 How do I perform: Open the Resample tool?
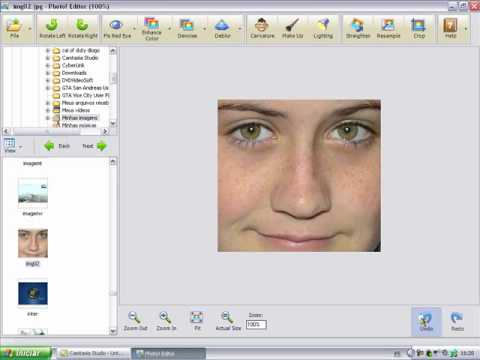pyautogui.click(x=388, y=29)
